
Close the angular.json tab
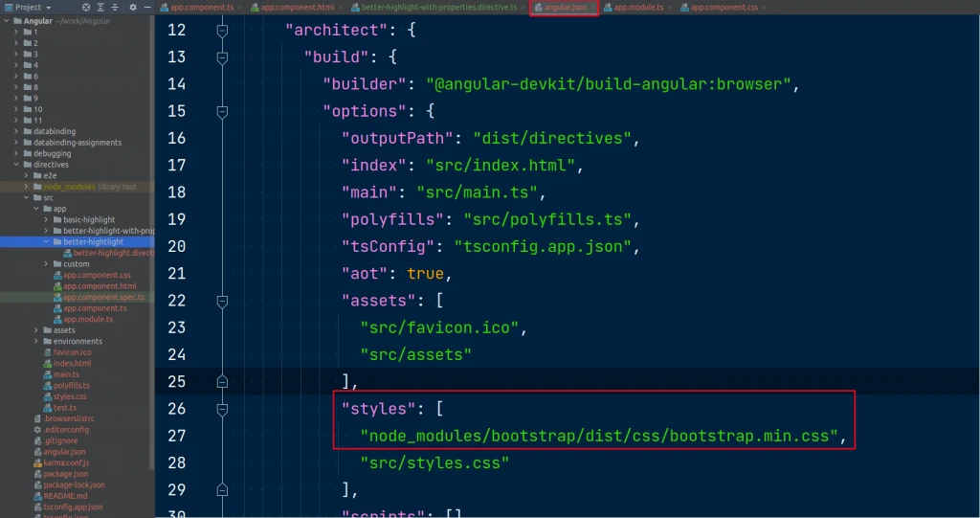592,8
